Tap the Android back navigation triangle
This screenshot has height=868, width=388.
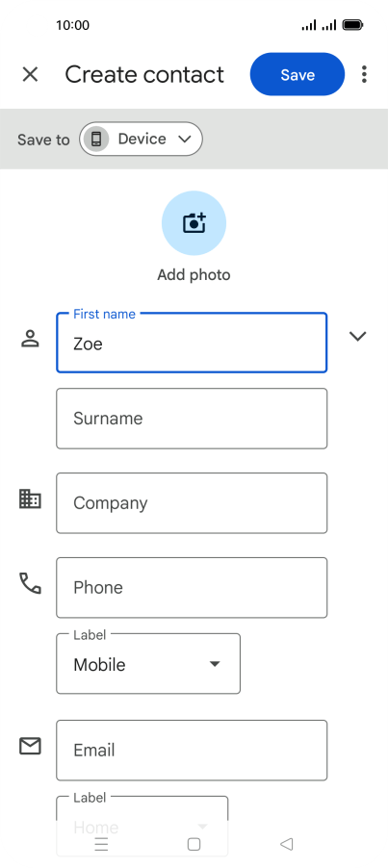click(286, 844)
